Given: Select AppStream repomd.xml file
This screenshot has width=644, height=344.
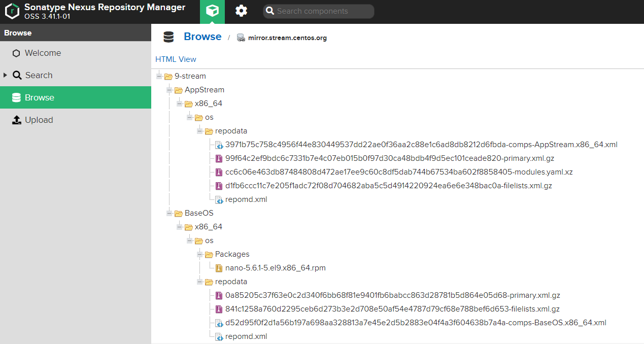Looking at the screenshot, I should click(246, 199).
